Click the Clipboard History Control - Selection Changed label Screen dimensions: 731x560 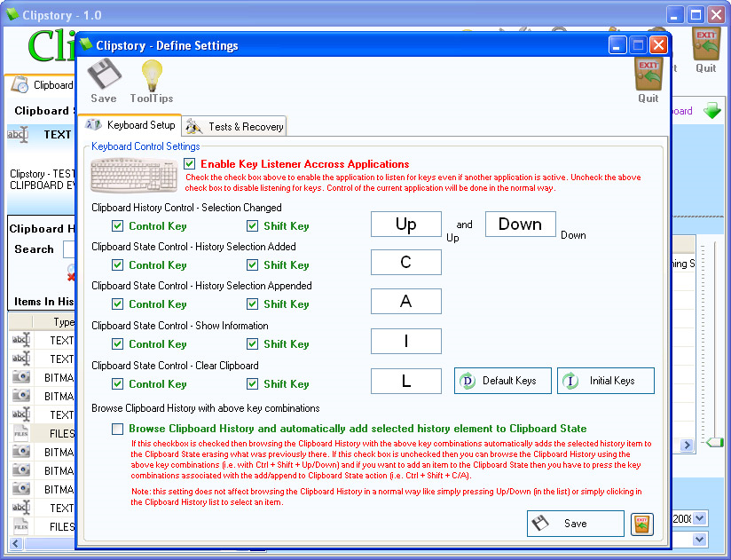point(186,208)
